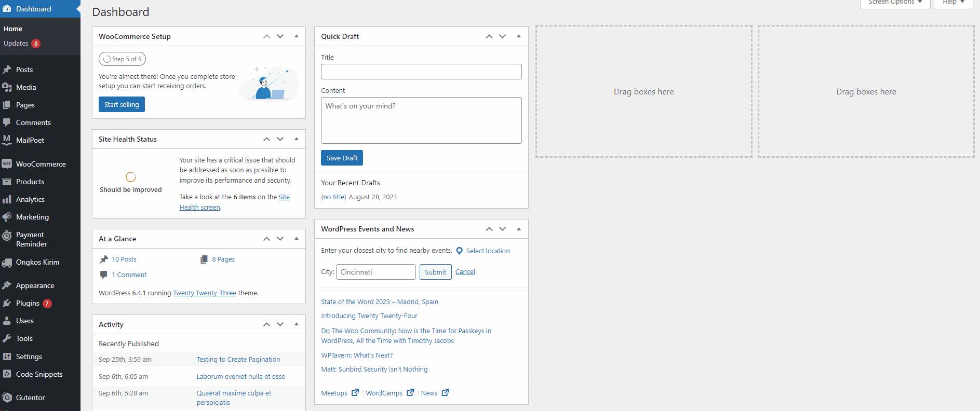Click the comment bubble icon beside 1 Comment
The image size is (980, 411).
coord(104,275)
